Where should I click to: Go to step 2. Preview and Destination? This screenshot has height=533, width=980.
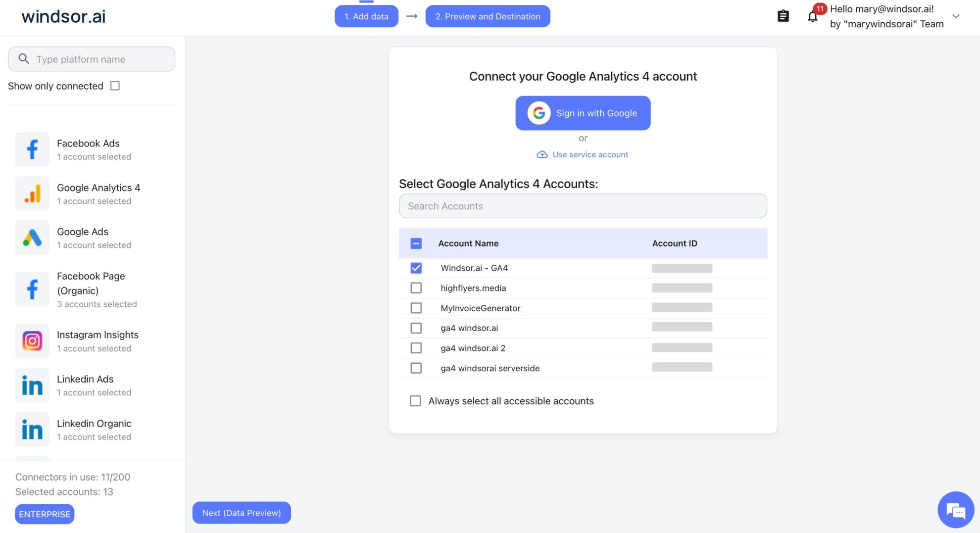pos(488,16)
